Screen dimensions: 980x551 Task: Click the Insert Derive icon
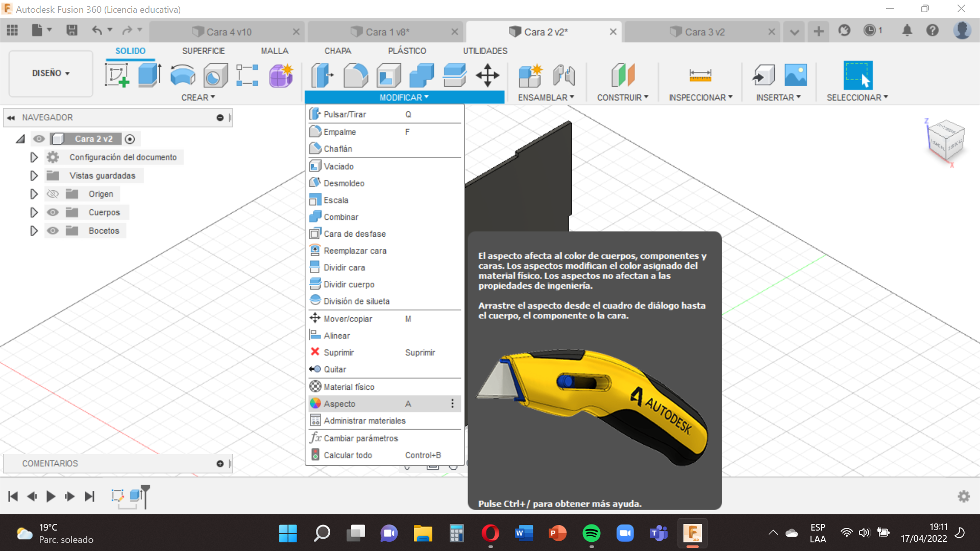[764, 76]
